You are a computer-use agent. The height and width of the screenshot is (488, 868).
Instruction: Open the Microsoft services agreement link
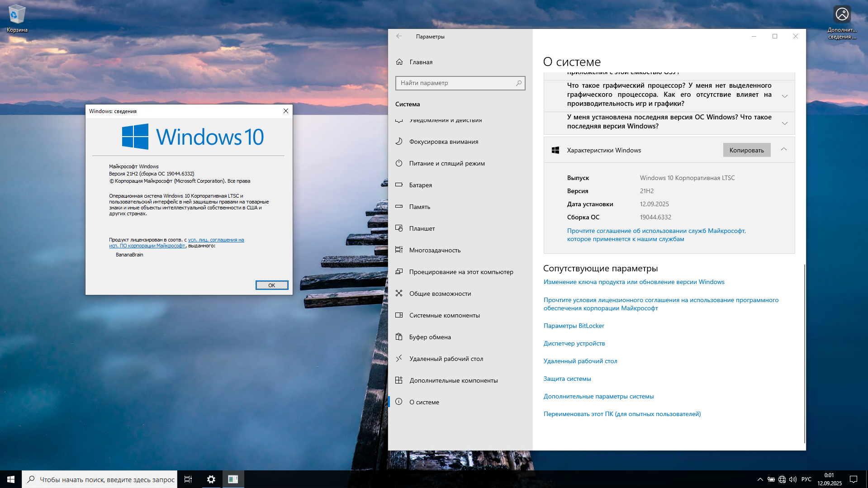(656, 235)
